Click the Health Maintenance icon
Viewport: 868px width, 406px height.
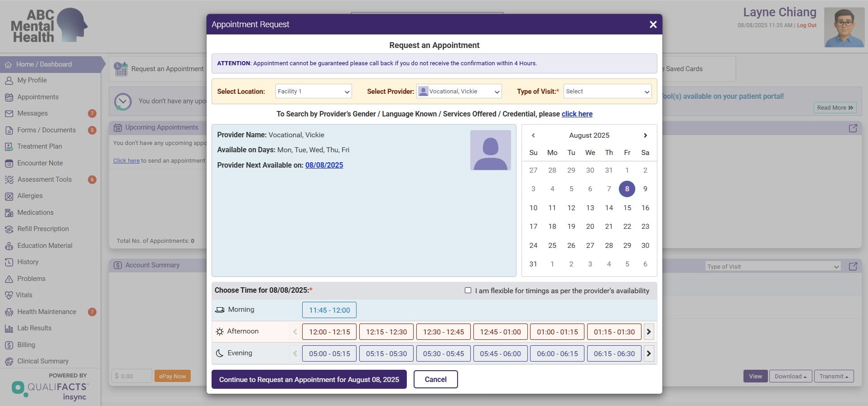9,312
